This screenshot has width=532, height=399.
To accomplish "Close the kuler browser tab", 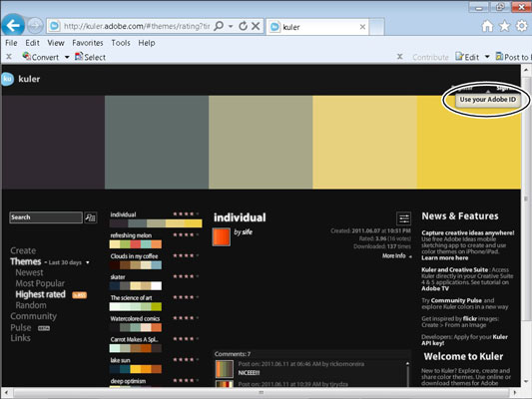I will [362, 27].
